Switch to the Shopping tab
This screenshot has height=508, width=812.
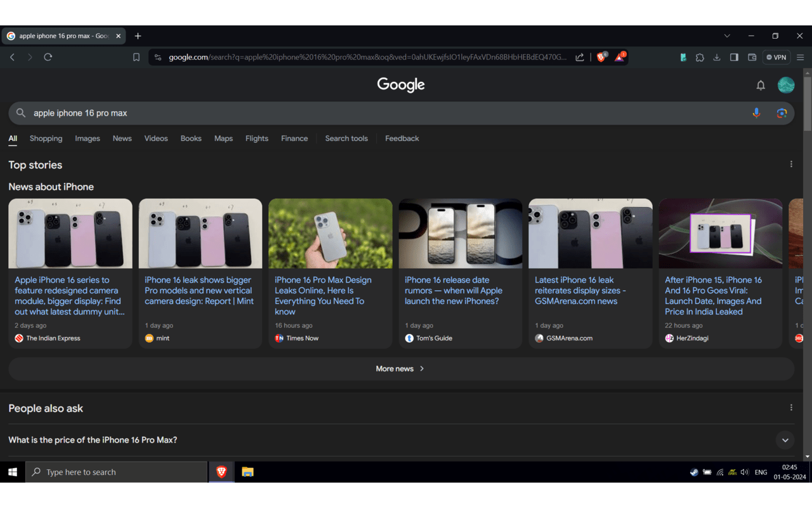(x=46, y=138)
